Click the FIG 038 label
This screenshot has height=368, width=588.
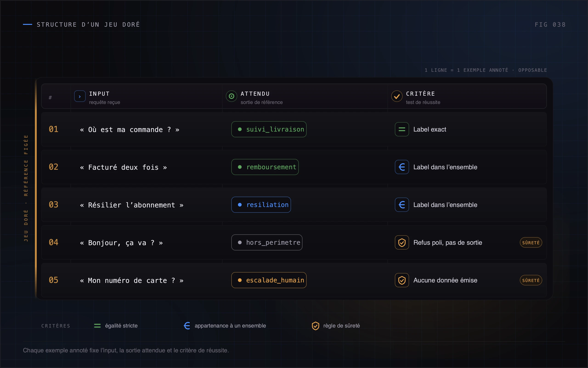(x=550, y=25)
